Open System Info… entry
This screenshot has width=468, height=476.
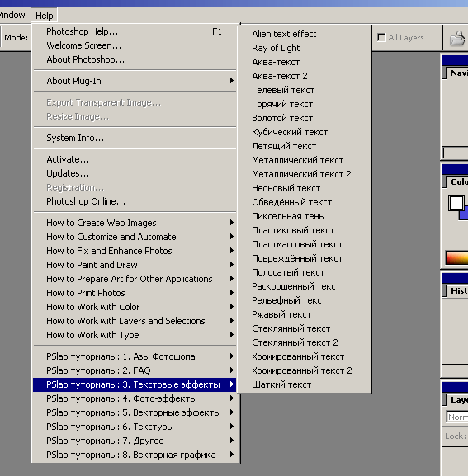tap(135, 138)
